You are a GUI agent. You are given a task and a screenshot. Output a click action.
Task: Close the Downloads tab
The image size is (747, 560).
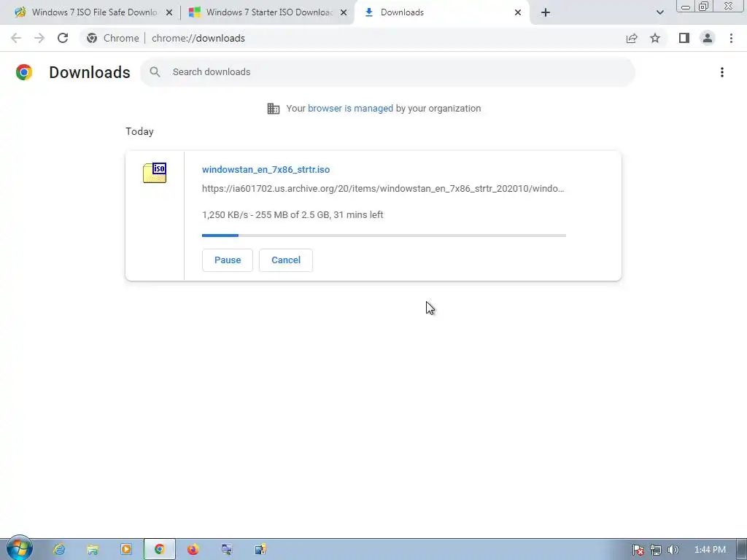pos(518,12)
